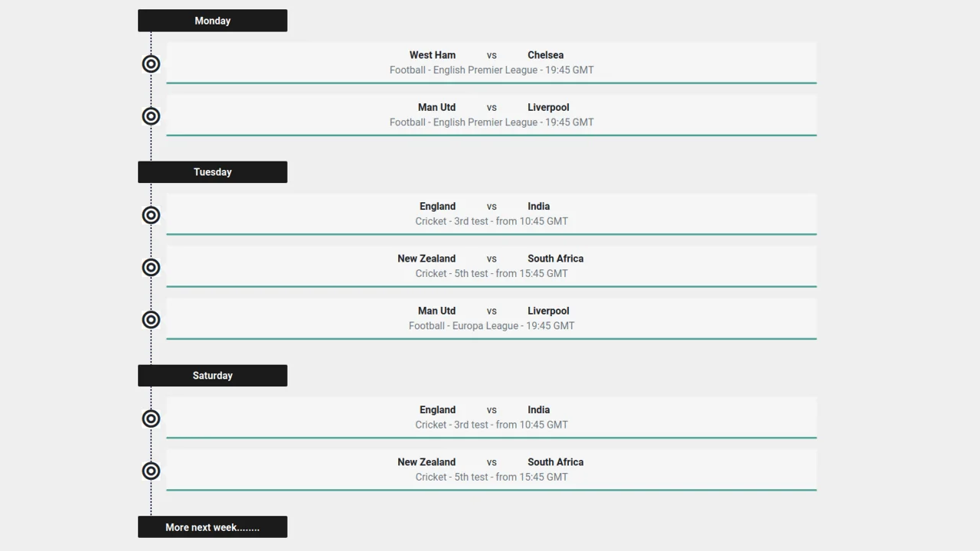
Task: Open the Man Utd vs Liverpool Europa League card
Action: (x=492, y=318)
